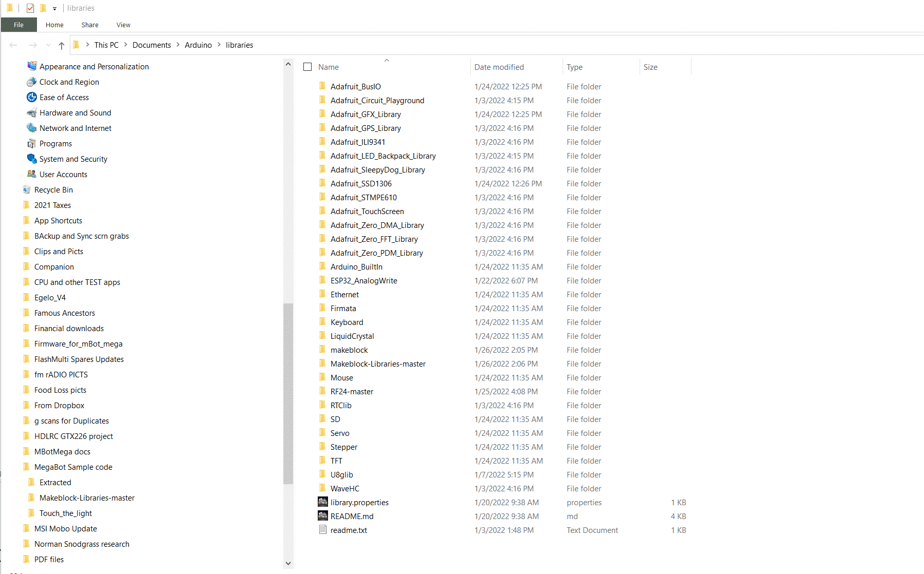Click the Properties checkmark icon in title bar
Image resolution: width=924 pixels, height=574 pixels.
pos(30,8)
